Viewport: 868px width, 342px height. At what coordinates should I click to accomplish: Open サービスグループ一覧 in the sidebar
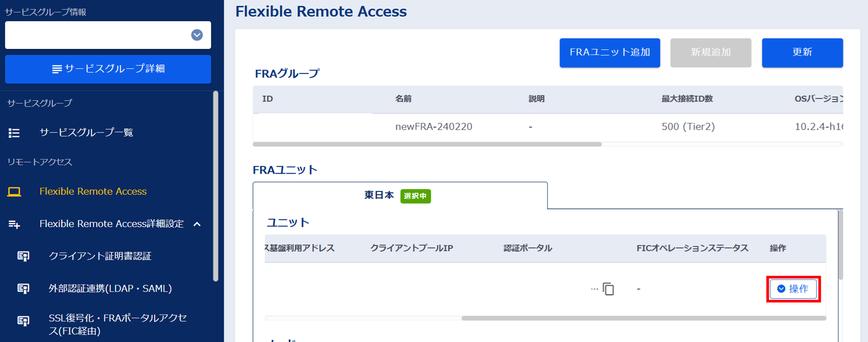(86, 132)
